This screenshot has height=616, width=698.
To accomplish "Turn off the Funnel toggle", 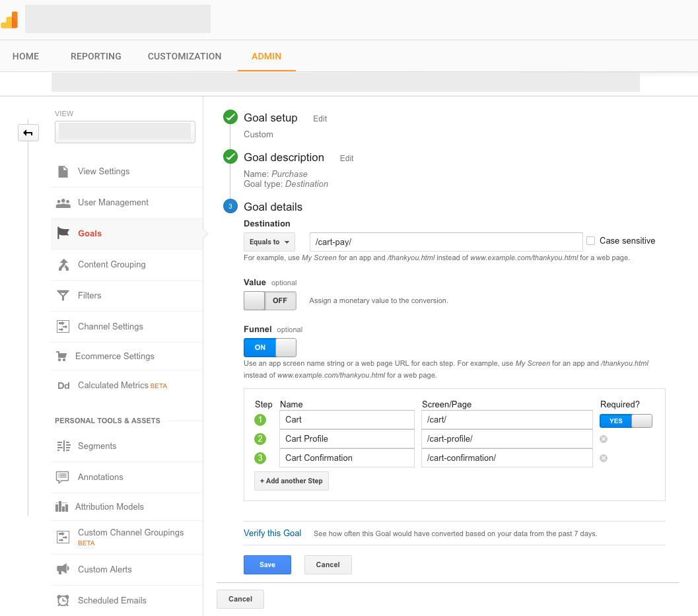I will (270, 347).
